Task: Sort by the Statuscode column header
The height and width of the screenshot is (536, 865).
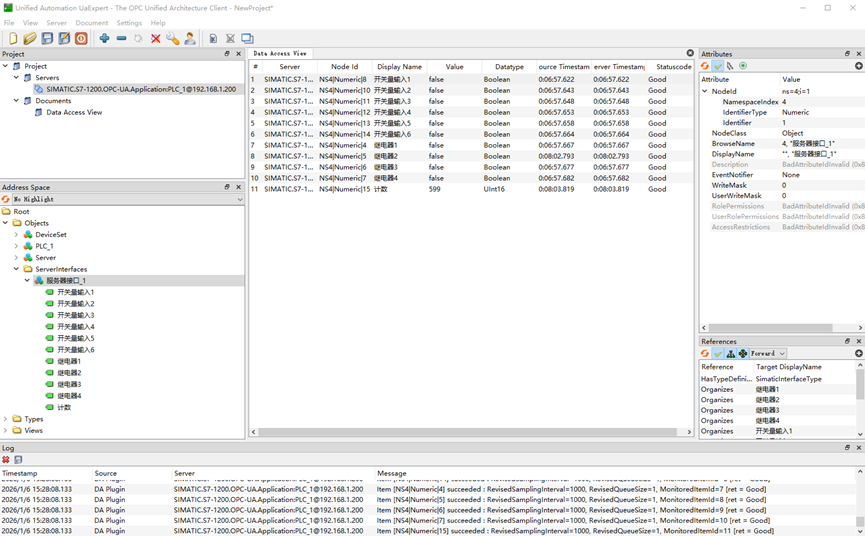Action: tap(670, 67)
